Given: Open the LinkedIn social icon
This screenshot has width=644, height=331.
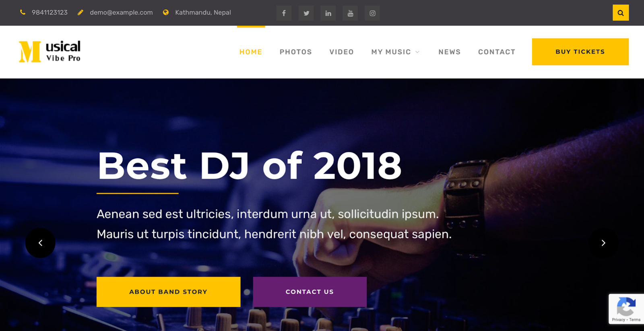Looking at the screenshot, I should click(x=328, y=13).
